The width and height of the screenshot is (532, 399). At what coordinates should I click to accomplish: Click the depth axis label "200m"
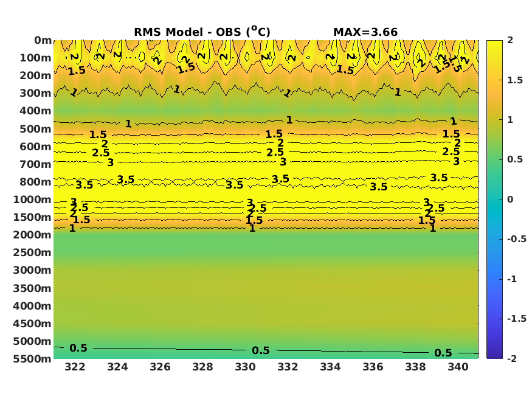click(x=36, y=75)
